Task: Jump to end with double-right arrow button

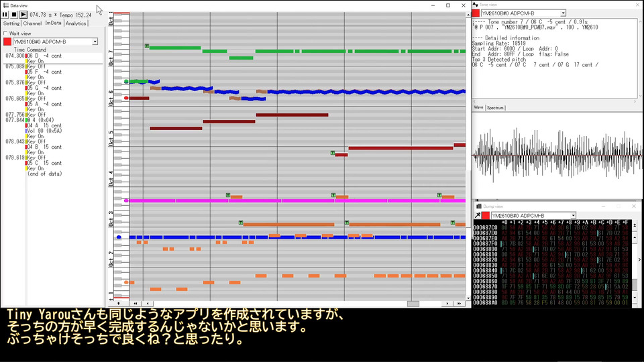Action: tap(459, 303)
